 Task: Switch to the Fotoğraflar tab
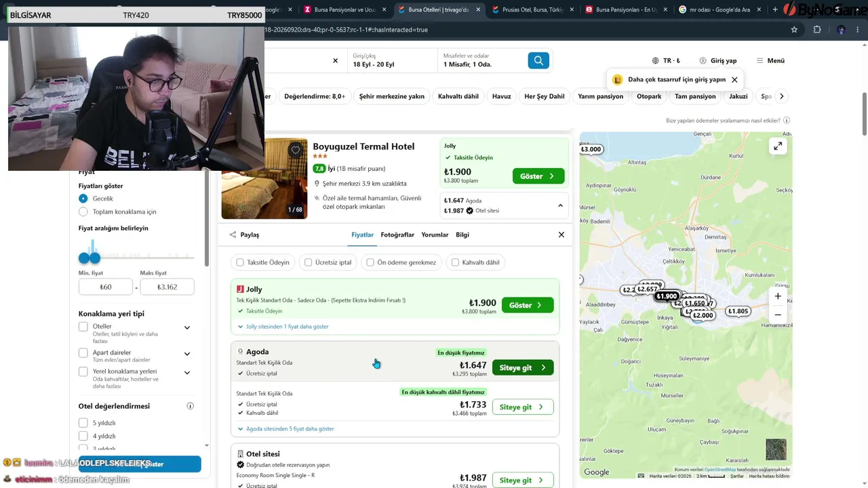point(397,235)
